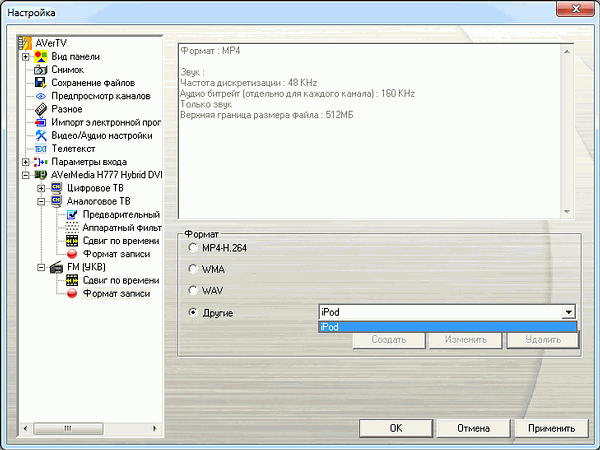Screen dimensions: 600x450
Task: Click the Телетекст TEXT icon
Action: pyautogui.click(x=41, y=149)
